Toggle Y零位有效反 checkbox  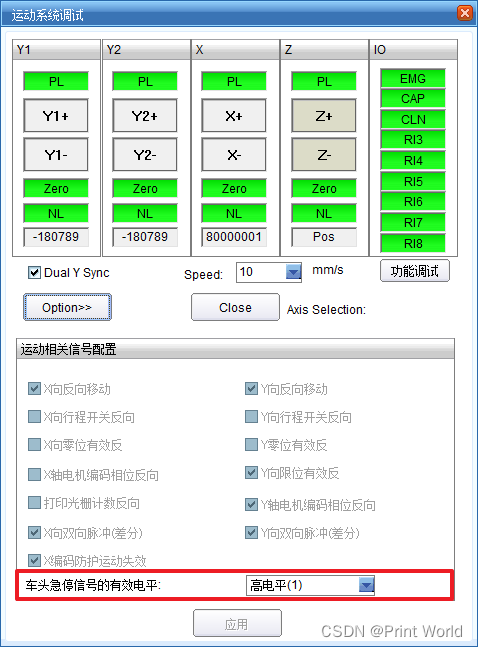coord(251,445)
